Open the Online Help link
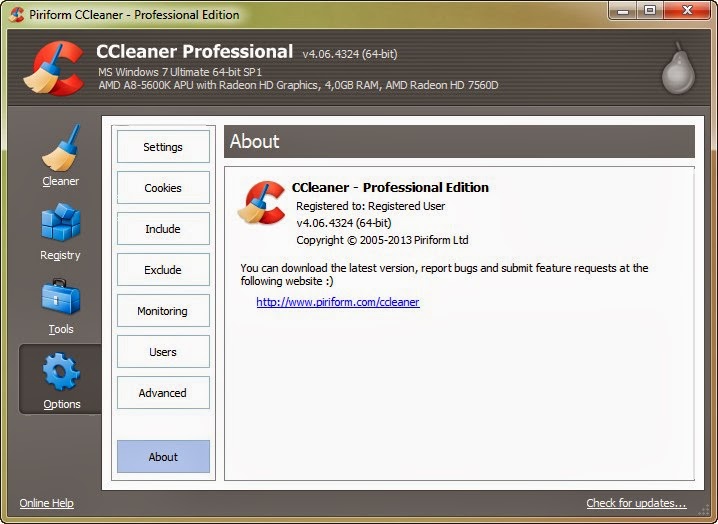The width and height of the screenshot is (718, 524). 46,503
